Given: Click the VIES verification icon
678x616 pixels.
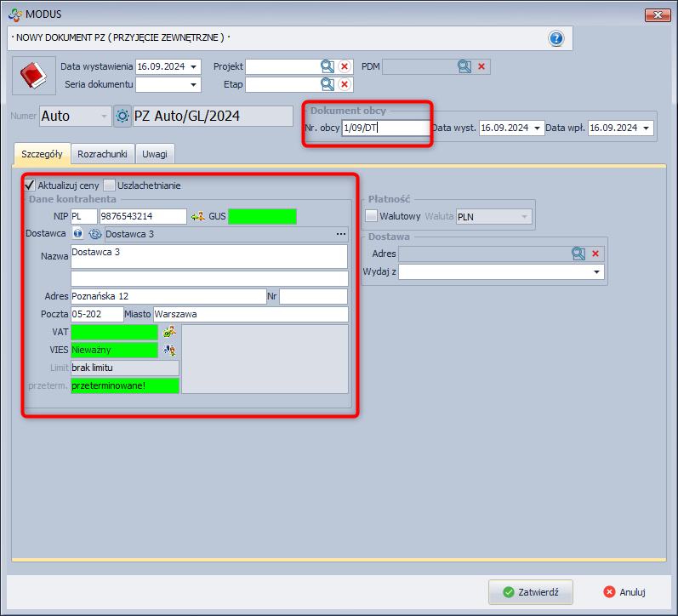Looking at the screenshot, I should (169, 350).
